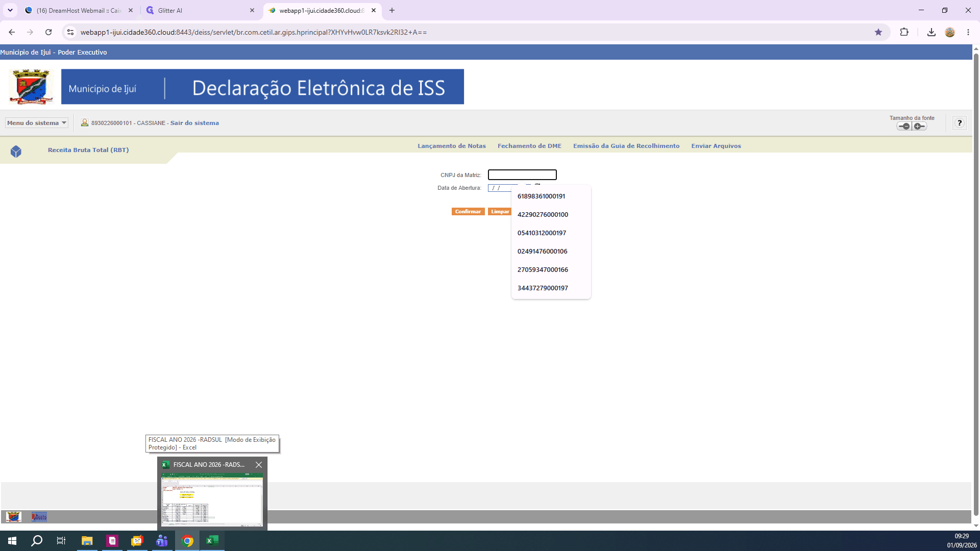Open File Explorer from the taskbar
Viewport: 980px width, 551px height.
(x=87, y=541)
